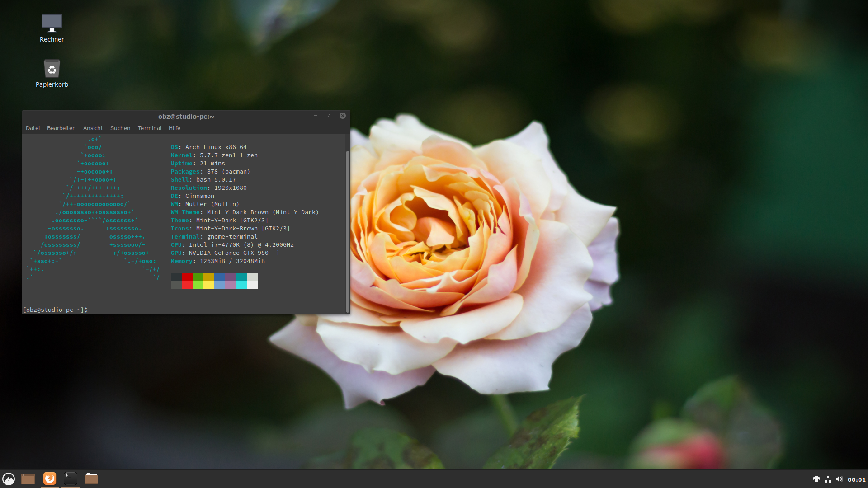
Task: Open the printer tray applet
Action: 816,479
